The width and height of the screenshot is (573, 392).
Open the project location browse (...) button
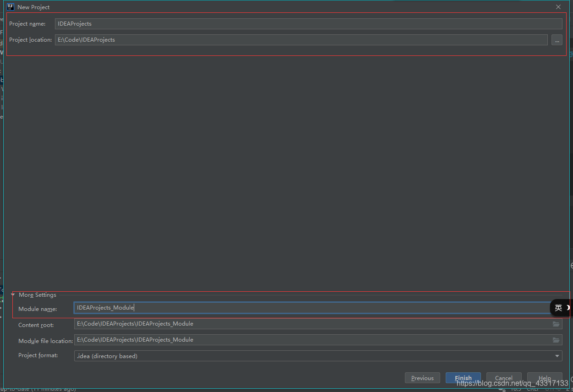pyautogui.click(x=557, y=40)
